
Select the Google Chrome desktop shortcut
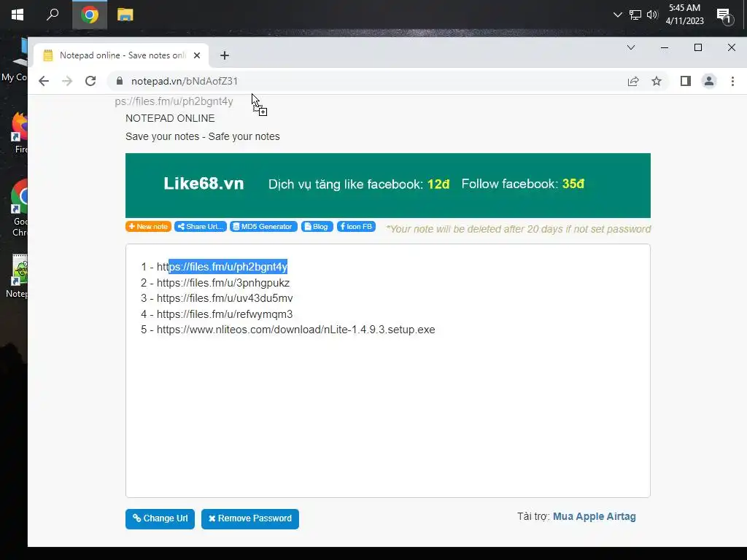coord(19,208)
